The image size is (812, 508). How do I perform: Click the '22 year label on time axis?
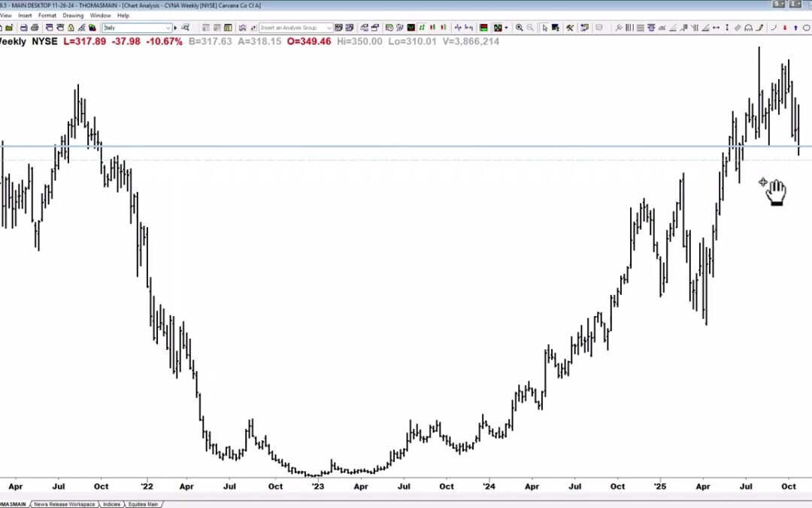(147, 486)
